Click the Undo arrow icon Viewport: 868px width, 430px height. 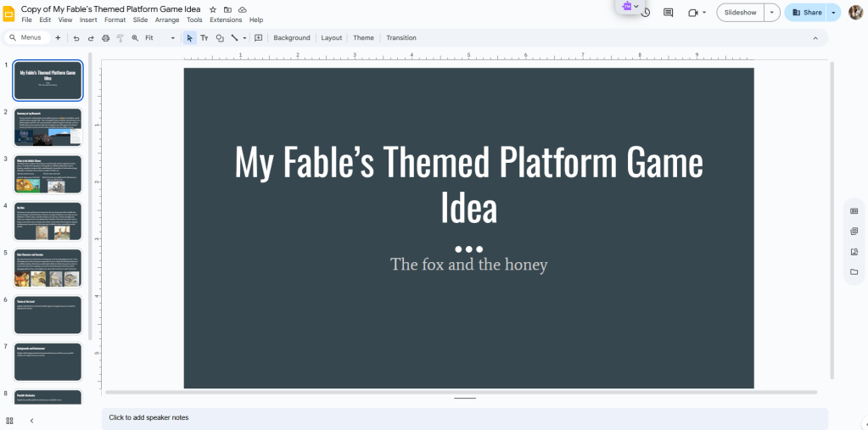(x=76, y=38)
